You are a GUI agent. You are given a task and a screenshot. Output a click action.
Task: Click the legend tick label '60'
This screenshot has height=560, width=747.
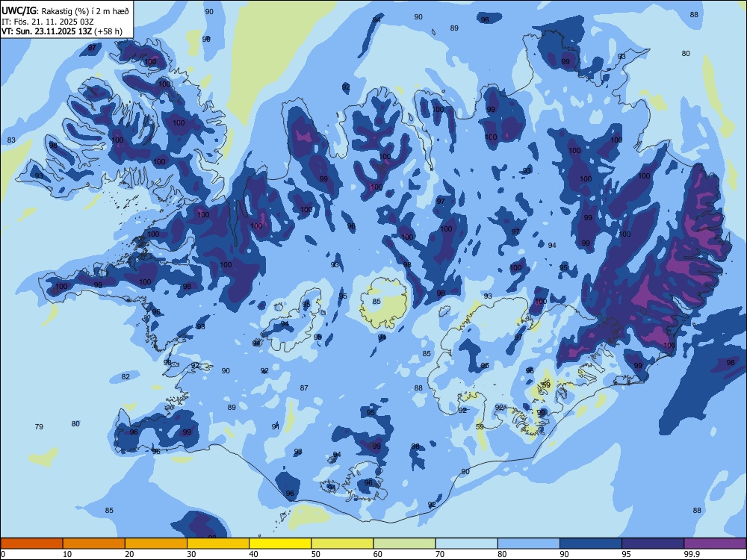click(x=378, y=554)
